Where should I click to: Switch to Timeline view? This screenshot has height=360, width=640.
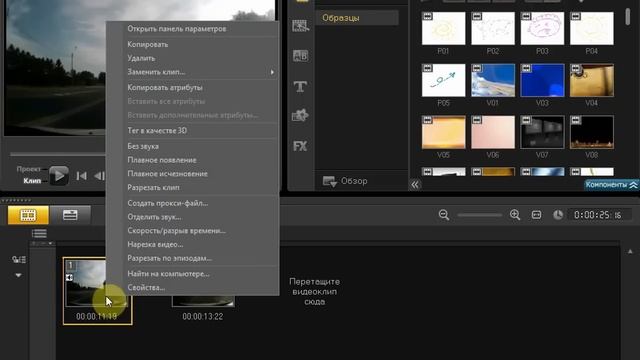tap(70, 215)
